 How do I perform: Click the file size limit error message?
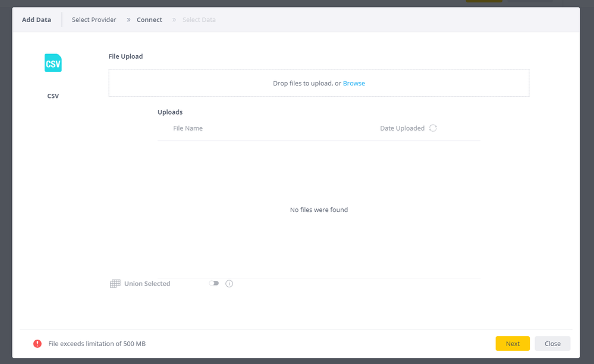tap(97, 344)
